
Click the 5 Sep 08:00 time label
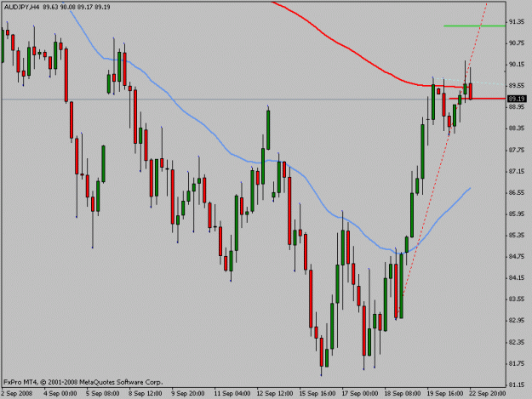pos(103,394)
